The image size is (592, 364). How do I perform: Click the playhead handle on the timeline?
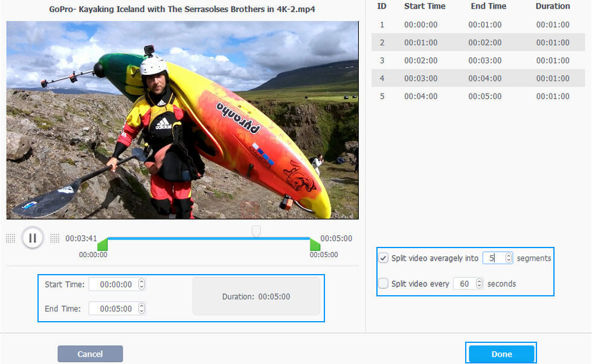pos(256,231)
